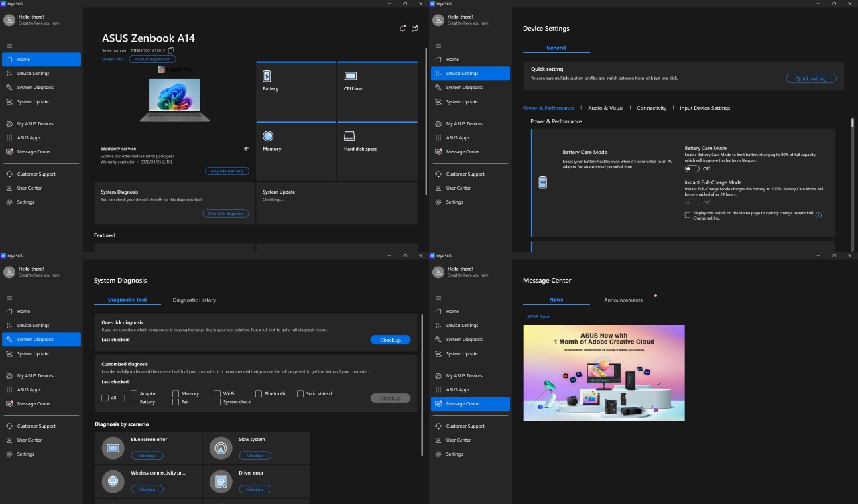Tick the Adapter diagnosis checkbox
858x504 pixels.
(134, 394)
